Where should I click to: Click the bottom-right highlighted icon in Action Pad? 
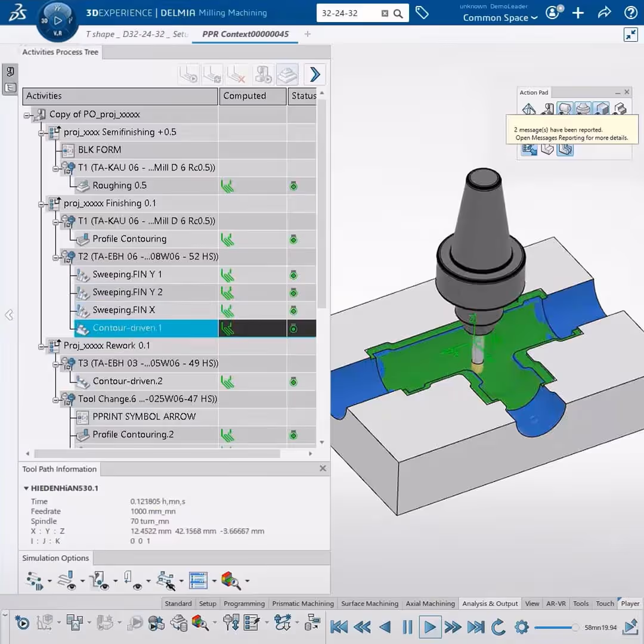565,150
